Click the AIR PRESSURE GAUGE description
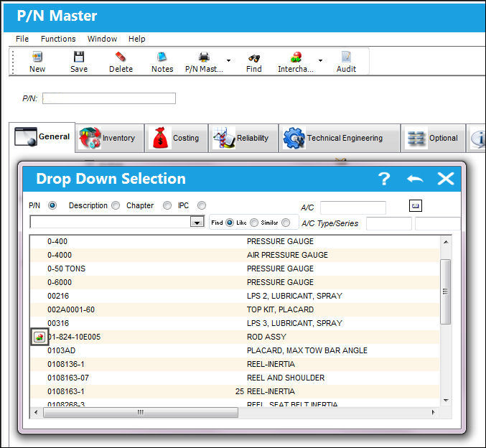Image resolution: width=486 pixels, height=448 pixels. 287,255
